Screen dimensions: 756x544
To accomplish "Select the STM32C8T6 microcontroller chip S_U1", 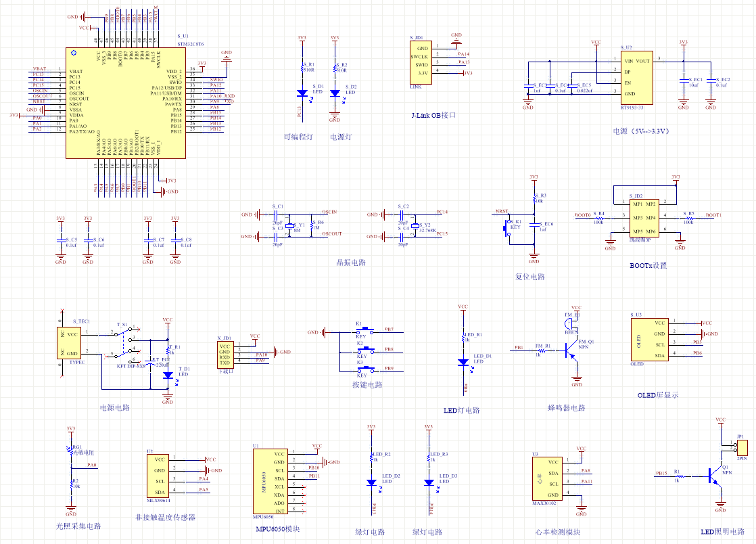I will coord(125,103).
